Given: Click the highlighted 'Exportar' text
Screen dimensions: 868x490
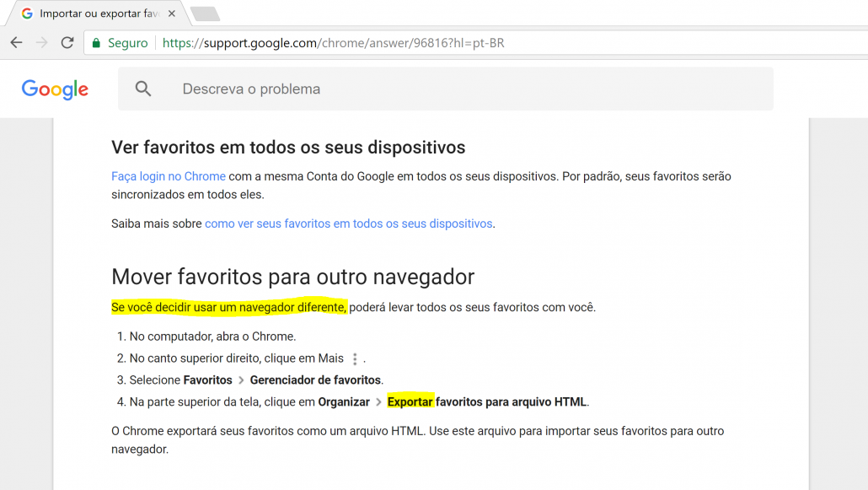Looking at the screenshot, I should click(410, 401).
